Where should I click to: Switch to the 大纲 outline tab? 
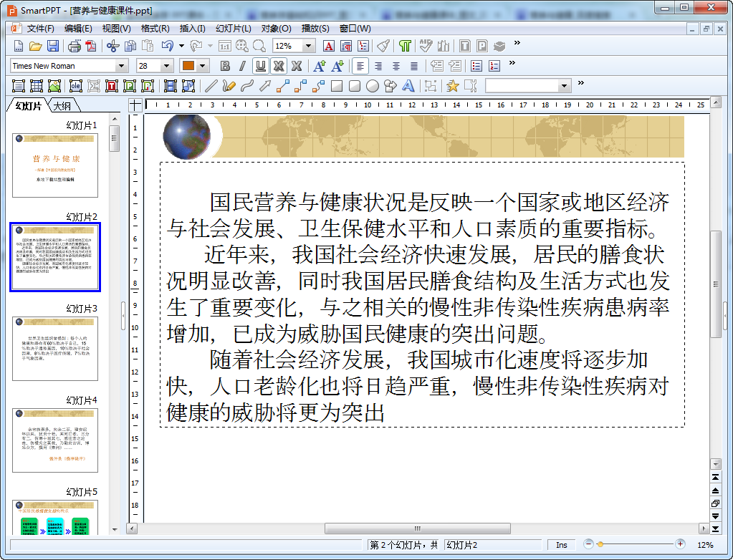pyautogui.click(x=62, y=106)
